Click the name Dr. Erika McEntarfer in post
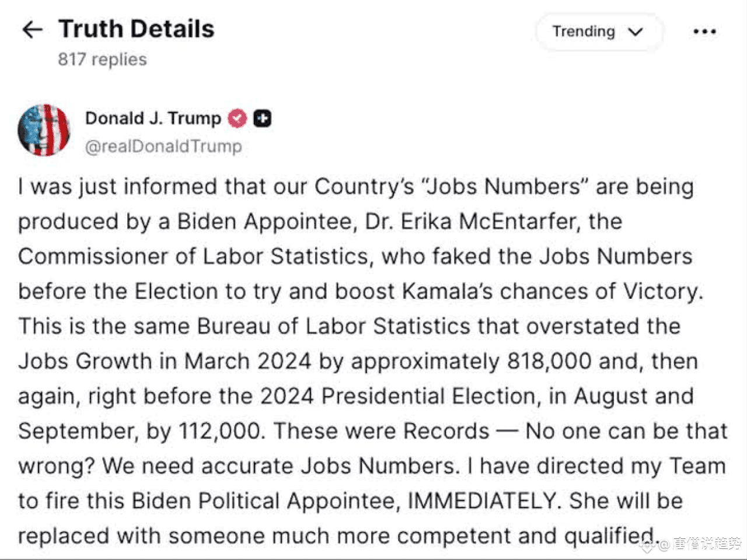 pos(472,222)
